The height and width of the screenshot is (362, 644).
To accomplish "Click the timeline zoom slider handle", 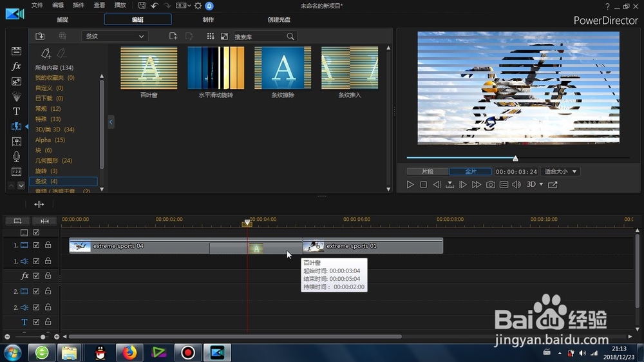I will (43, 337).
